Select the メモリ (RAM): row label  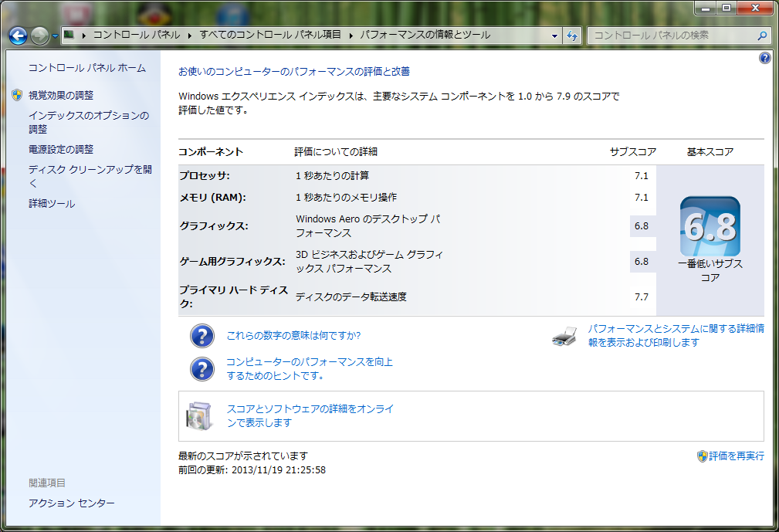tap(212, 198)
